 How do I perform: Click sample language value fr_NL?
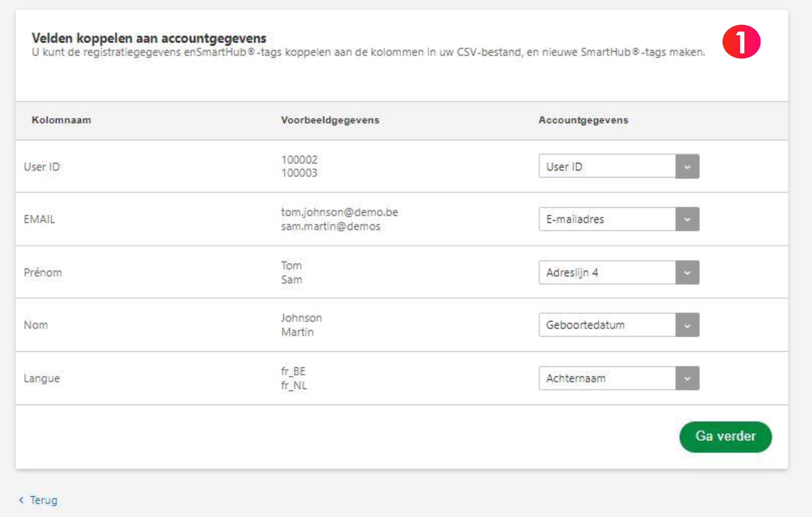point(294,385)
